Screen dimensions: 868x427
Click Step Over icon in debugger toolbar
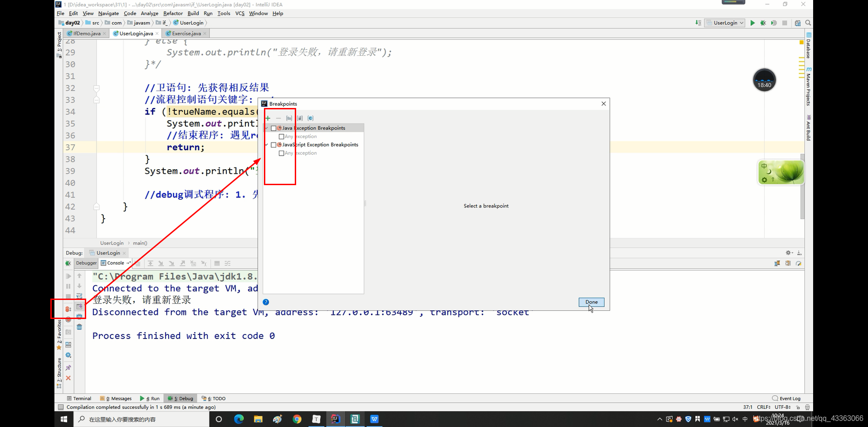tap(150, 263)
